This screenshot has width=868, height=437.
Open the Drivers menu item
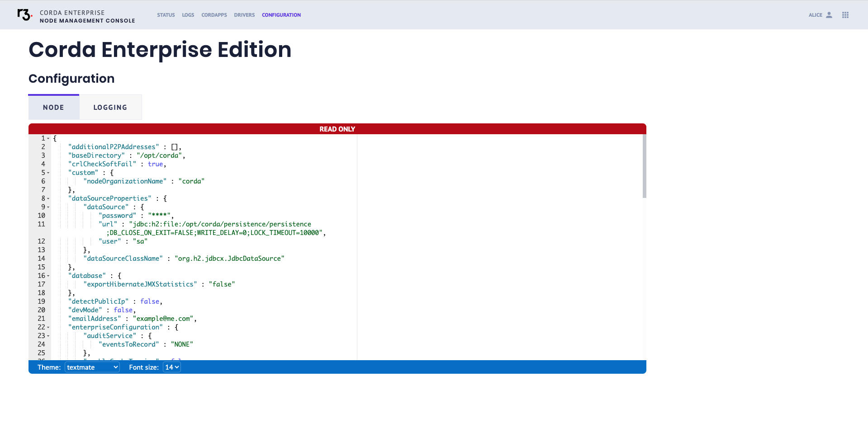[x=244, y=15]
